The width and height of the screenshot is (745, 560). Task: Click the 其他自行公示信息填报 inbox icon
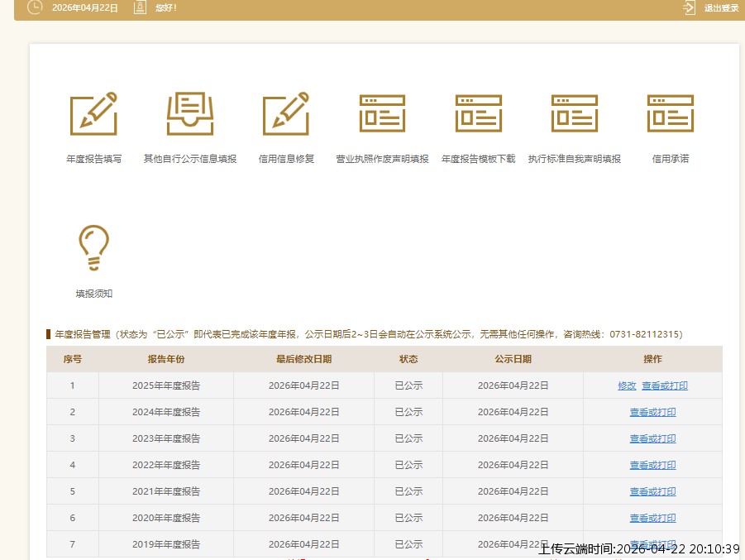click(x=190, y=113)
